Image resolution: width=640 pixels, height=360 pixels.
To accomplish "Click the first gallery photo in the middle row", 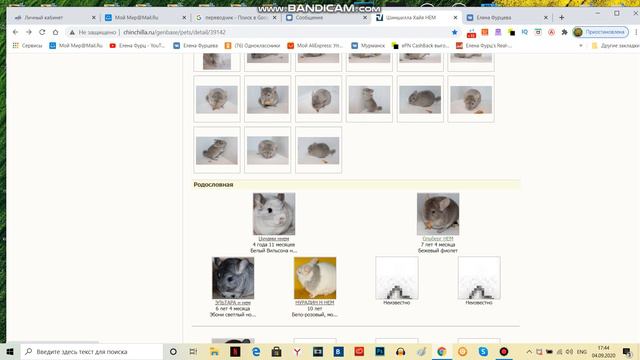I will click(217, 99).
